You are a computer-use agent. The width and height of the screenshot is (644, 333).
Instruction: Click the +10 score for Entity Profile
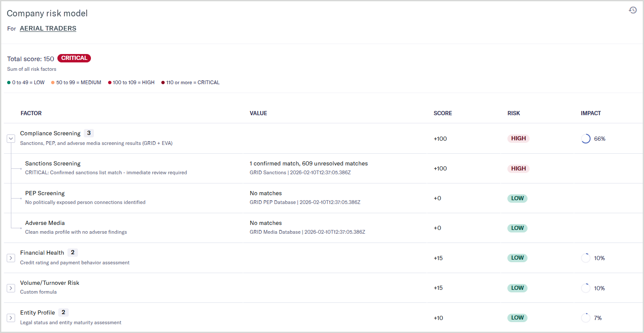(438, 318)
